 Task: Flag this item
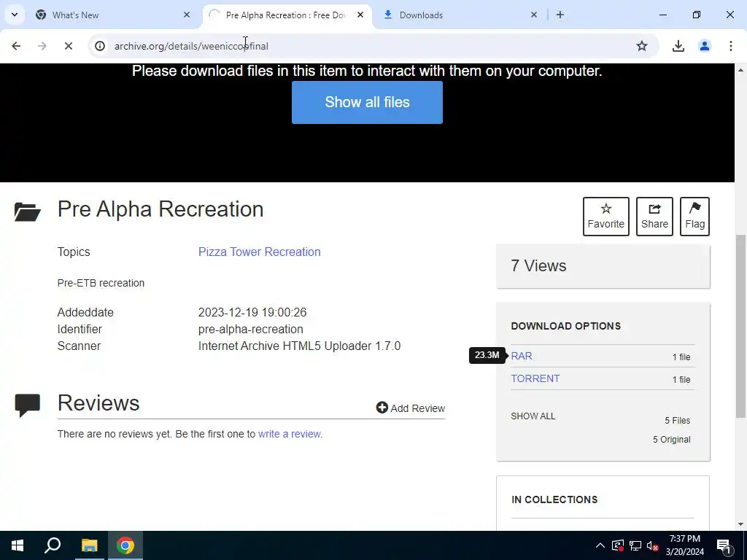click(x=694, y=217)
